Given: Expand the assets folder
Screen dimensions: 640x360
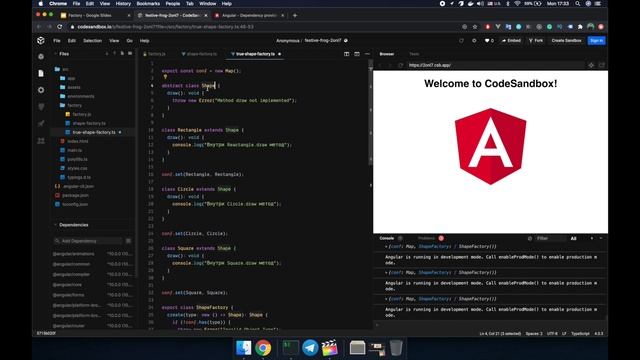Looking at the screenshot, I should 70,87.
